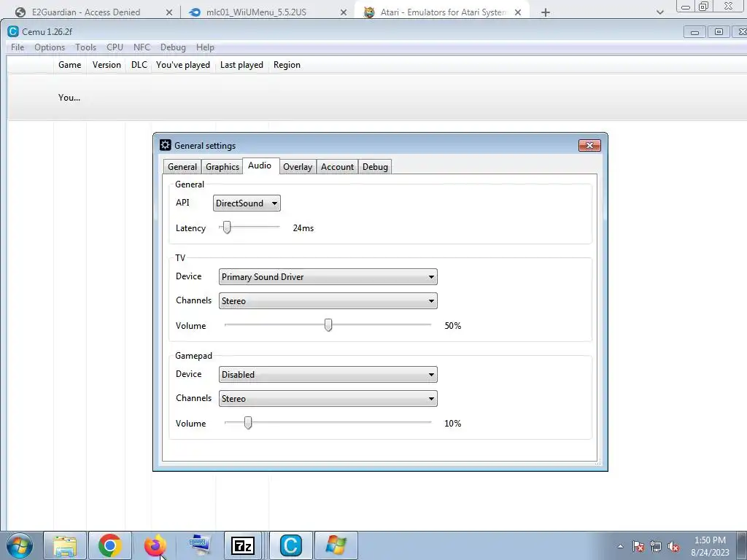Viewport: 747px width, 560px height.
Task: Click the Windows flag taskbar icon
Action: (336, 545)
